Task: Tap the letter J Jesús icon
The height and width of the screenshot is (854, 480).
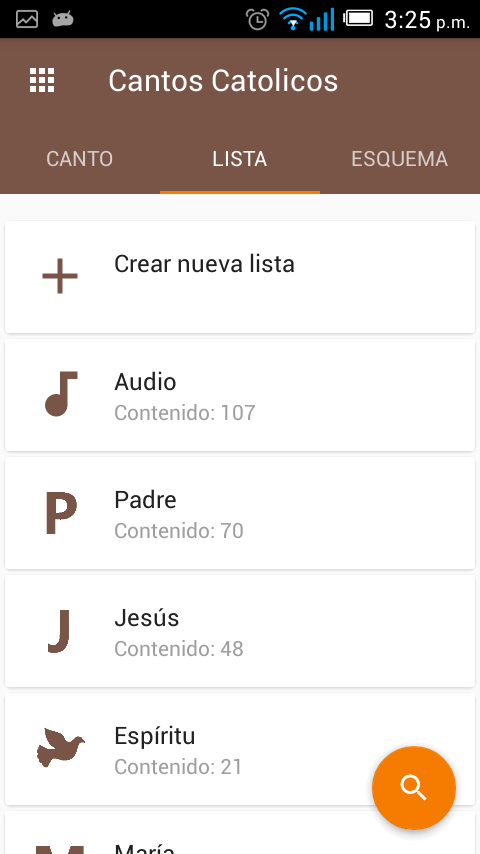Action: [x=60, y=631]
